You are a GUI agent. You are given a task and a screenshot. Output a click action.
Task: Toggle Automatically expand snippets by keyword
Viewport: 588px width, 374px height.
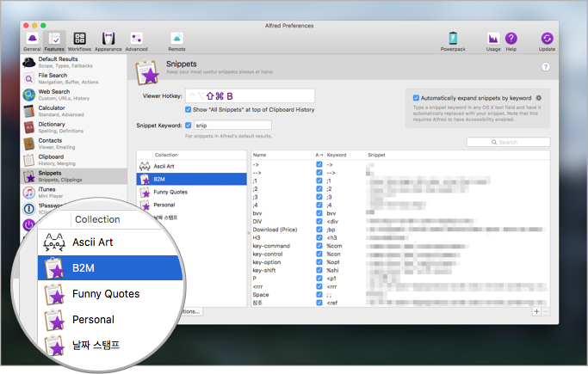[416, 98]
